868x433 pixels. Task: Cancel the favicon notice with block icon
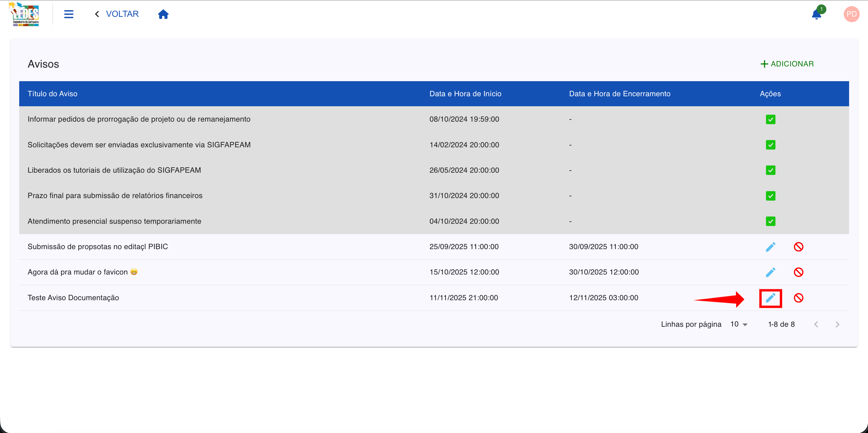(x=798, y=272)
